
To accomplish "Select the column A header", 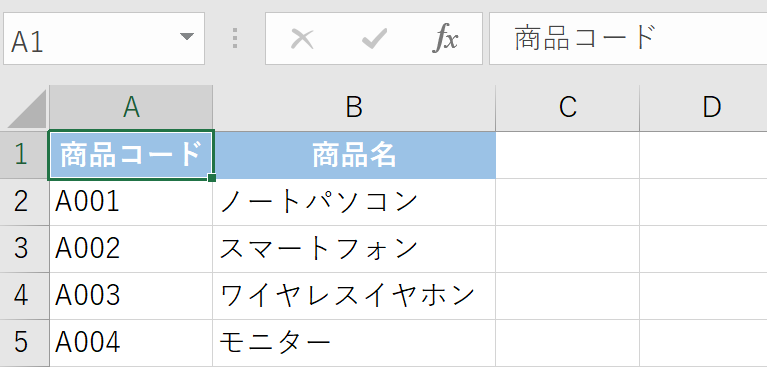I will (131, 108).
